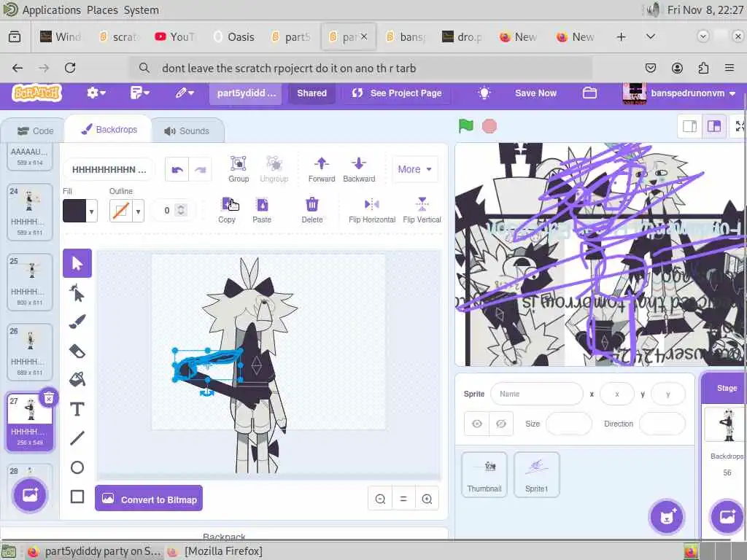Send selection Backward
The height and width of the screenshot is (560, 747).
coord(359,169)
